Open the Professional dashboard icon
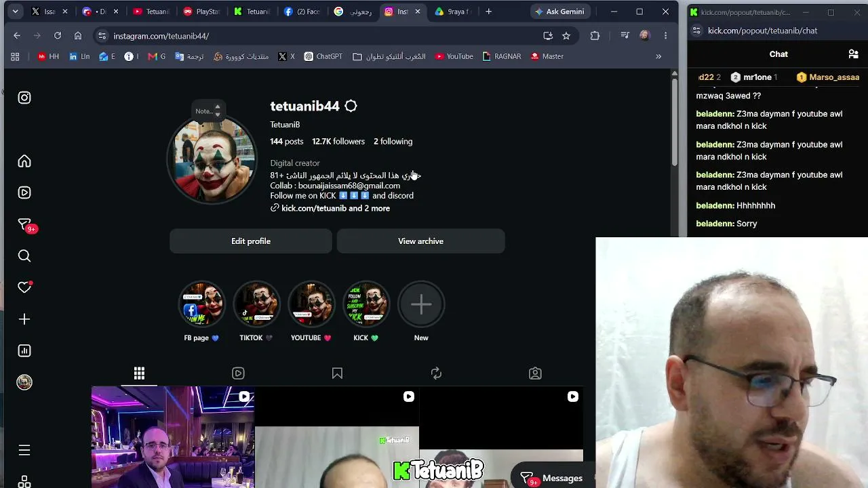 click(24, 350)
